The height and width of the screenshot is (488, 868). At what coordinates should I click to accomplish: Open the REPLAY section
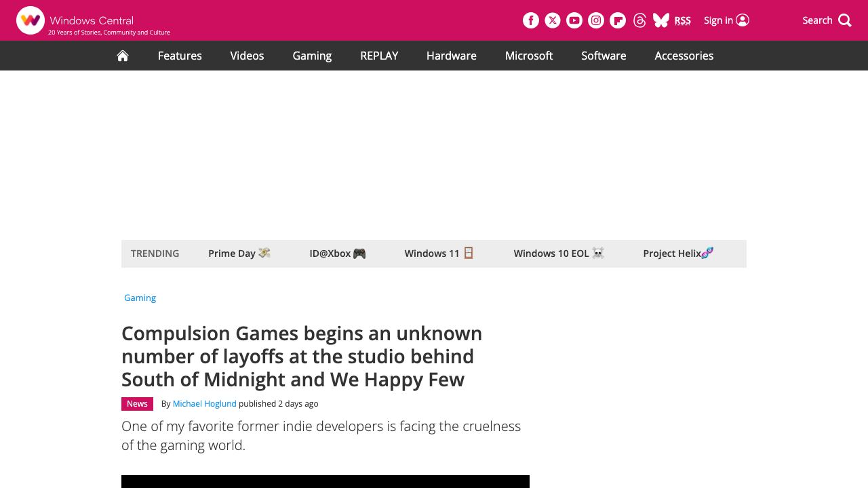tap(379, 56)
